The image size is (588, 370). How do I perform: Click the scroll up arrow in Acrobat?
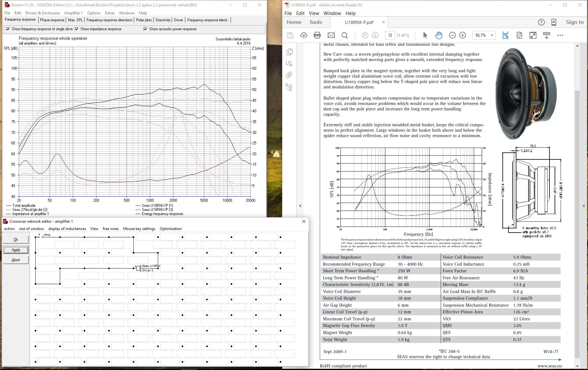click(577, 46)
